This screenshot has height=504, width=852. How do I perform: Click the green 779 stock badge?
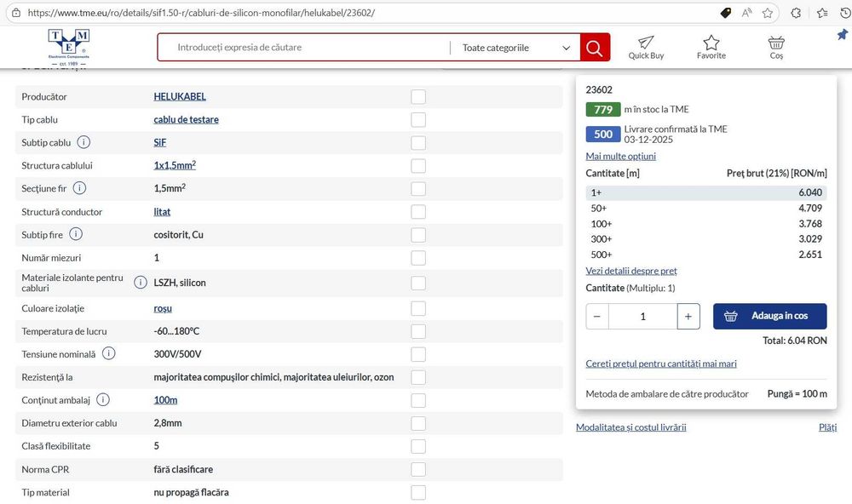[603, 110]
